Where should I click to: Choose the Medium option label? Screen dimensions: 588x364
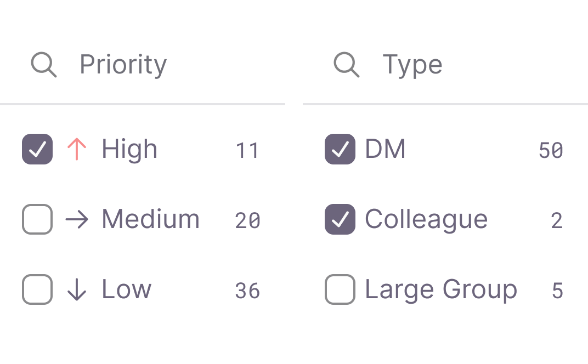coord(150,219)
